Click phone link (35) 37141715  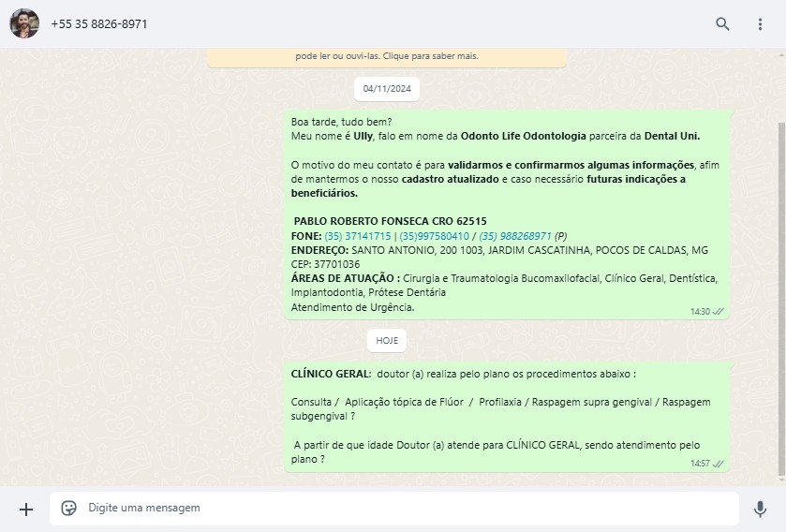(358, 236)
